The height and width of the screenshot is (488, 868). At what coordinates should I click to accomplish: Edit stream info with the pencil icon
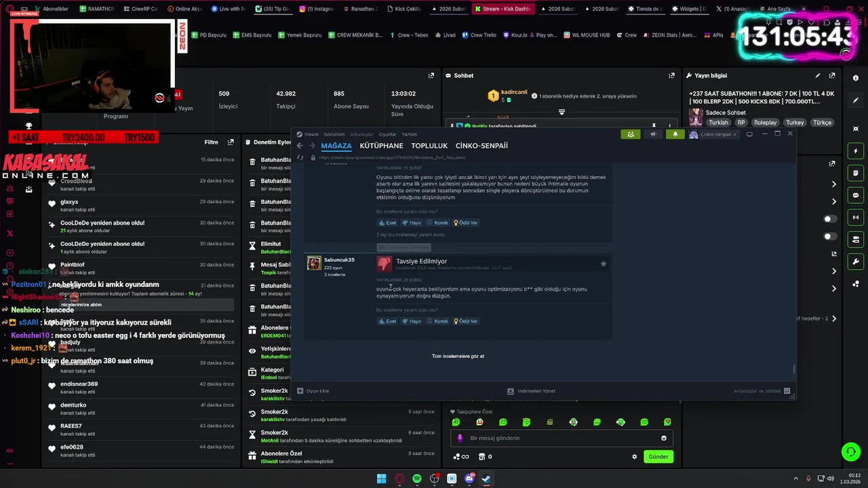[x=818, y=75]
